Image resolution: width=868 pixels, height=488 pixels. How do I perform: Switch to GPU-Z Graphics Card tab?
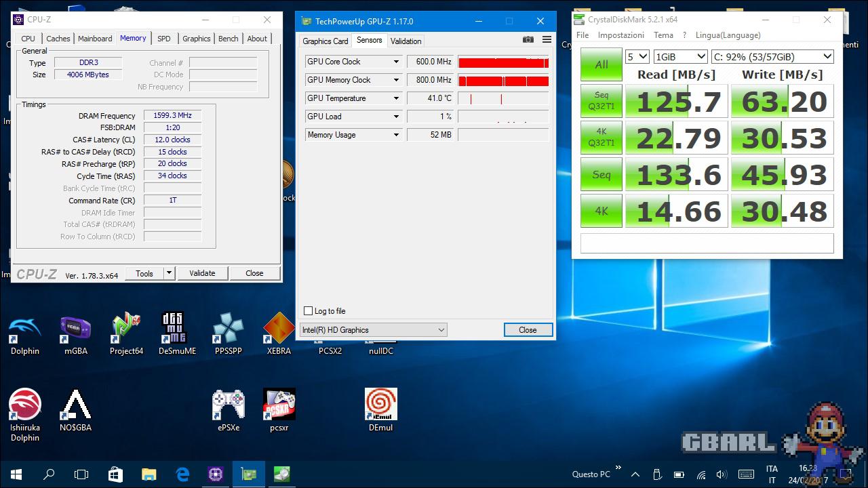click(325, 41)
